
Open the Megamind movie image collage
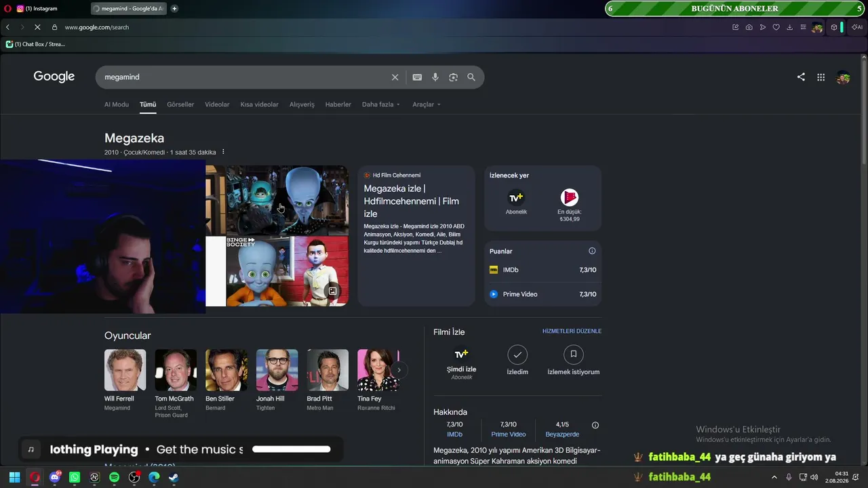tap(277, 236)
